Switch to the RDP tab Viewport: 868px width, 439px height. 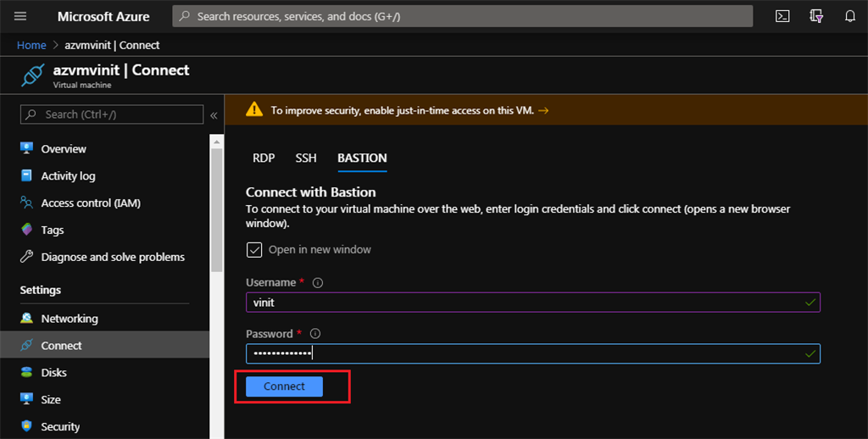click(x=264, y=158)
